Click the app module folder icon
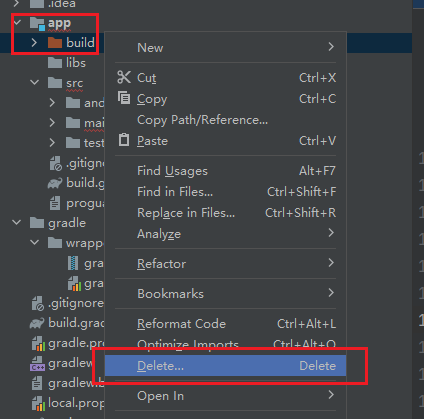424x419 pixels. point(37,23)
